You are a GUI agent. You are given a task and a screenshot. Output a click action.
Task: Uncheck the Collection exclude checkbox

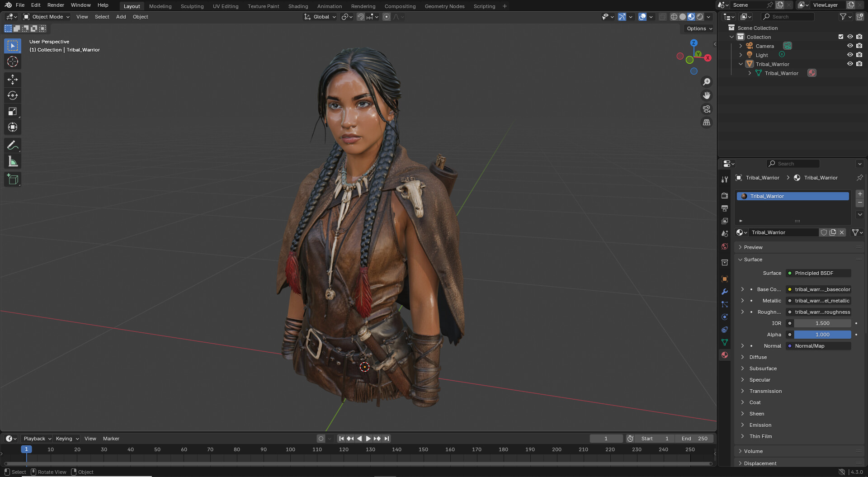(x=841, y=37)
